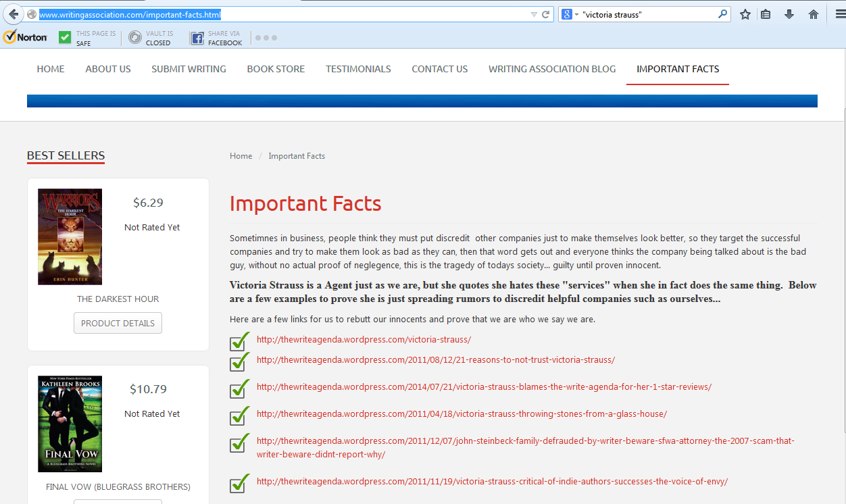The height and width of the screenshot is (504, 846).
Task: Open the Norton Vault icon
Action: tap(135, 38)
